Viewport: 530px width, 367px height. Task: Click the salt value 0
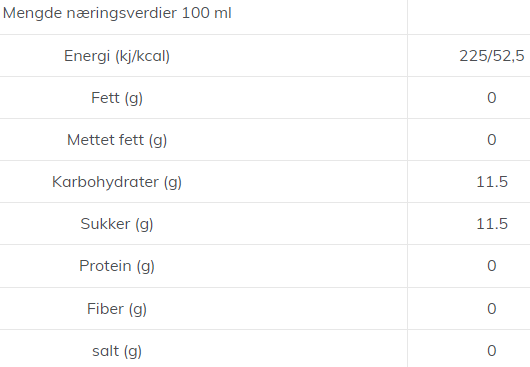point(492,351)
